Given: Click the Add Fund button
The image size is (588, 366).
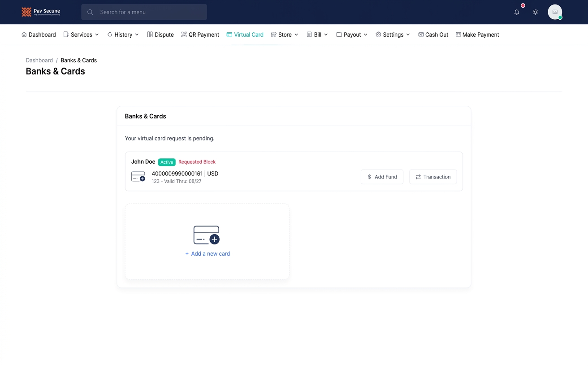Looking at the screenshot, I should tap(382, 177).
